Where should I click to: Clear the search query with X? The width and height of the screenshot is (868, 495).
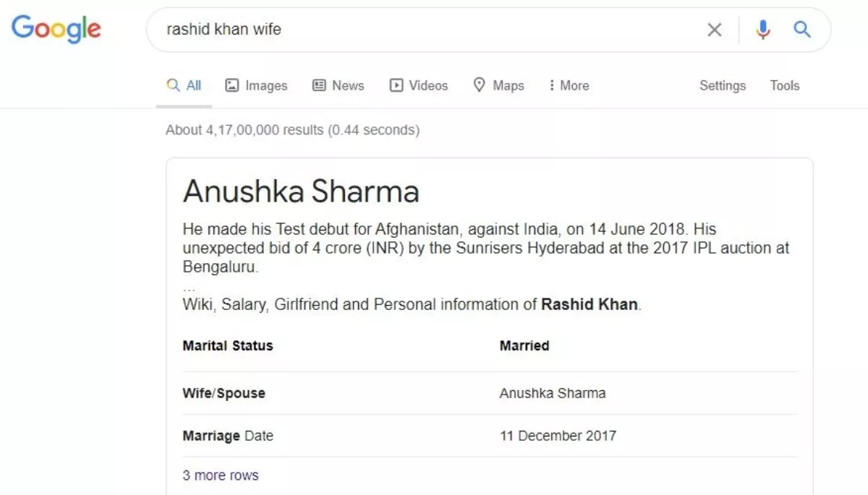click(714, 30)
